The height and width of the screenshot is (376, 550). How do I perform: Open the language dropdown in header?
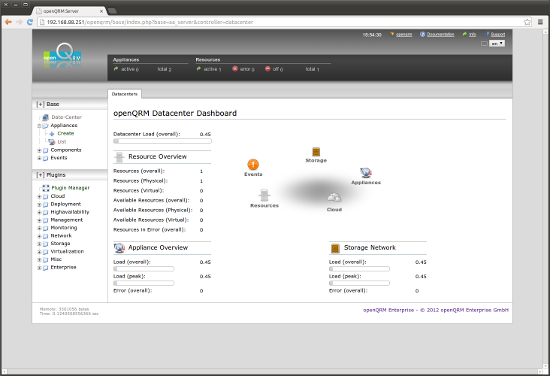(498, 43)
